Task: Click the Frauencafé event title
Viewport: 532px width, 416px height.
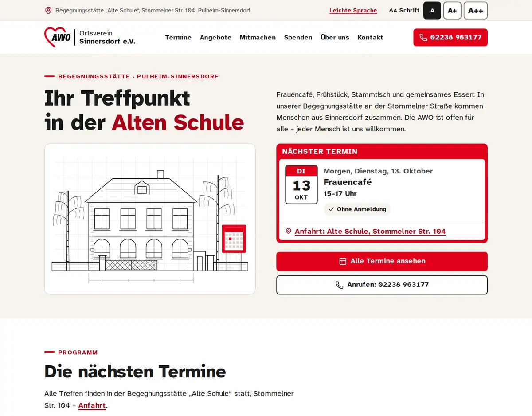Action: 348,182
